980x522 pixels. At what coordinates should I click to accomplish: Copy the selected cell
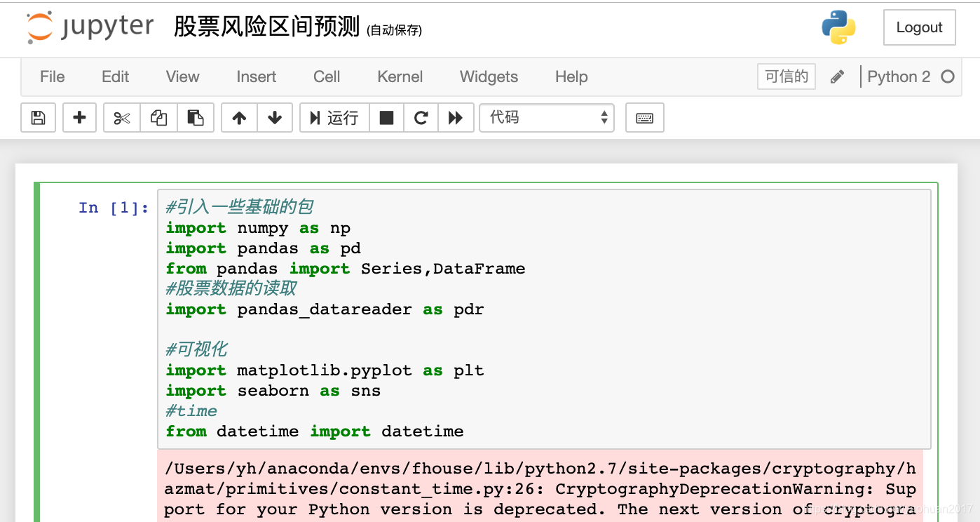coord(158,117)
